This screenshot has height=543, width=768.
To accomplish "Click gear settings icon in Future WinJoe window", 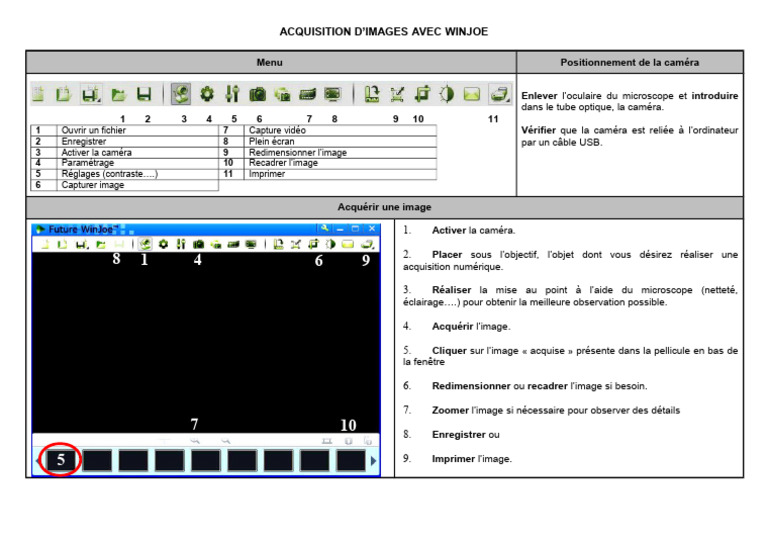I will [163, 244].
